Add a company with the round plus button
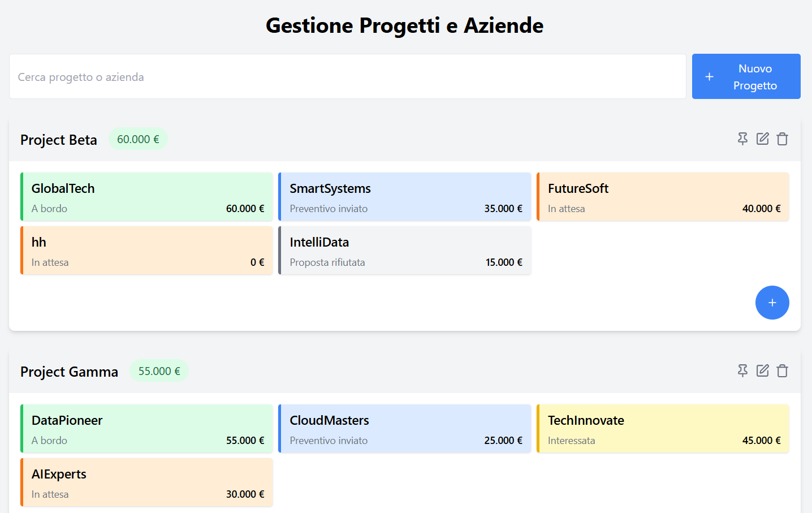Viewport: 812px width, 513px height. [x=772, y=303]
